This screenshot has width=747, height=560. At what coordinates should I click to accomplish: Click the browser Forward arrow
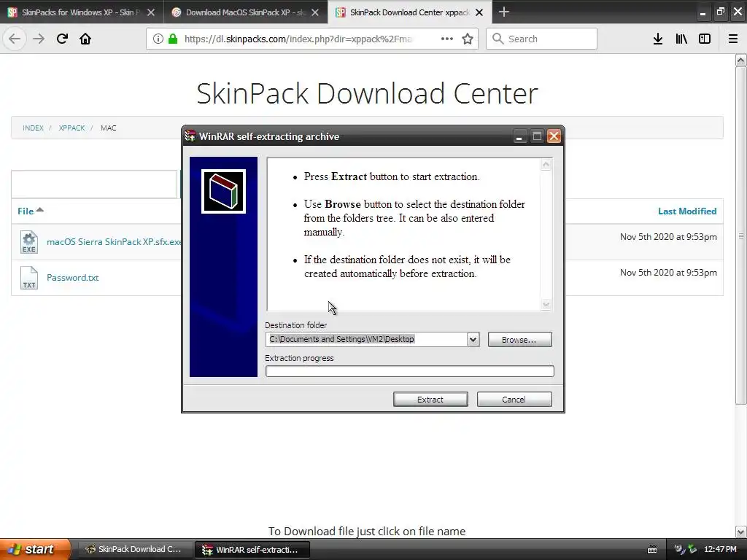click(39, 39)
